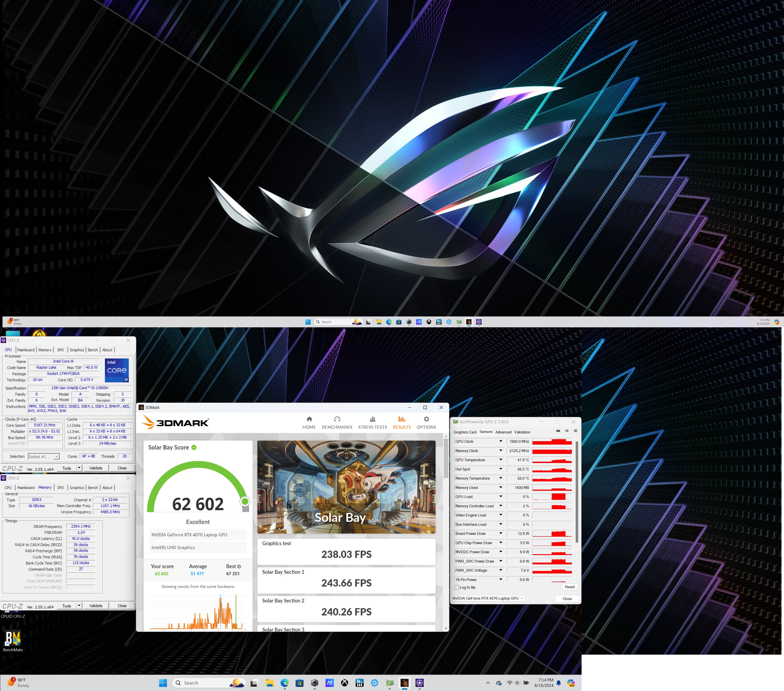Open the BenchMate desktop shortcut
Image resolution: width=784 pixels, height=691 pixels.
[13, 641]
